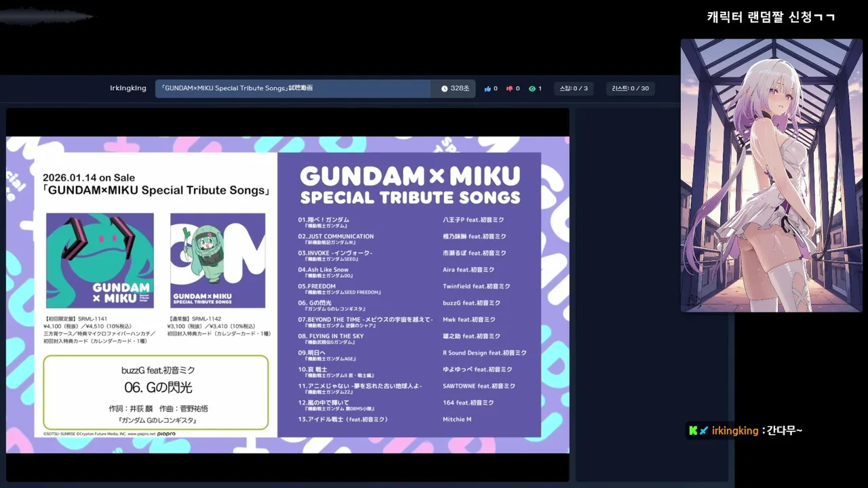Click the large 06. Gの閃光 now-playing title

158,388
